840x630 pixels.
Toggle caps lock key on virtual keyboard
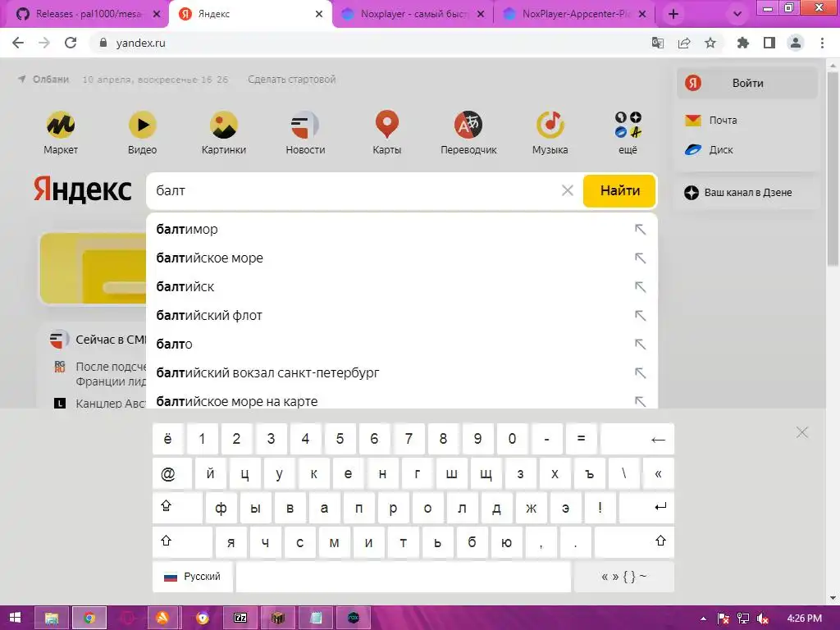point(177,507)
